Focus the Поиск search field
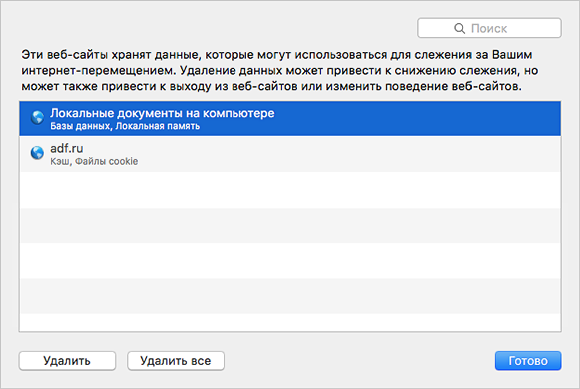Screen dimensions: 580x389 coord(489,28)
